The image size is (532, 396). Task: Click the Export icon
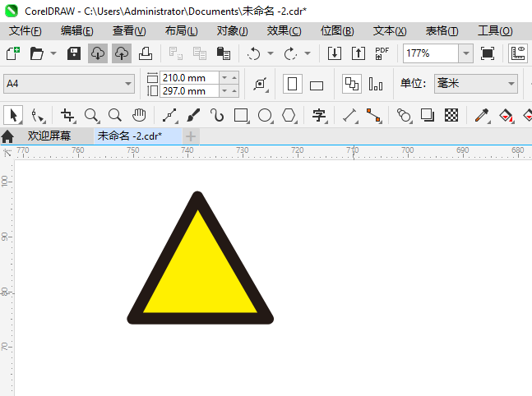pos(359,53)
